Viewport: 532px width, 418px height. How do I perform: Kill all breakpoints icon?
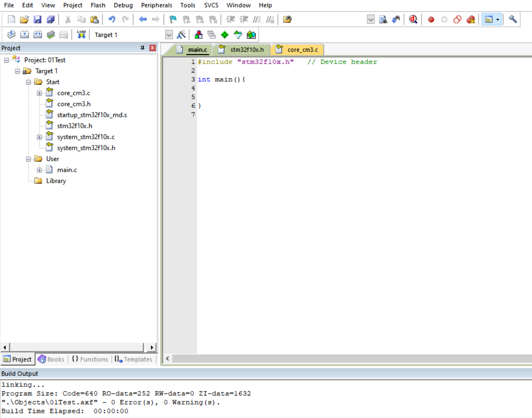[471, 19]
